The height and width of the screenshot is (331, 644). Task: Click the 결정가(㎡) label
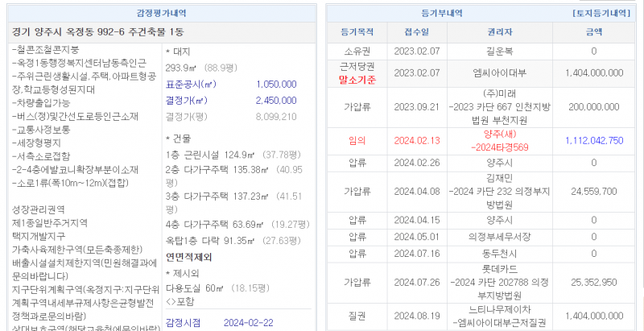coord(187,100)
